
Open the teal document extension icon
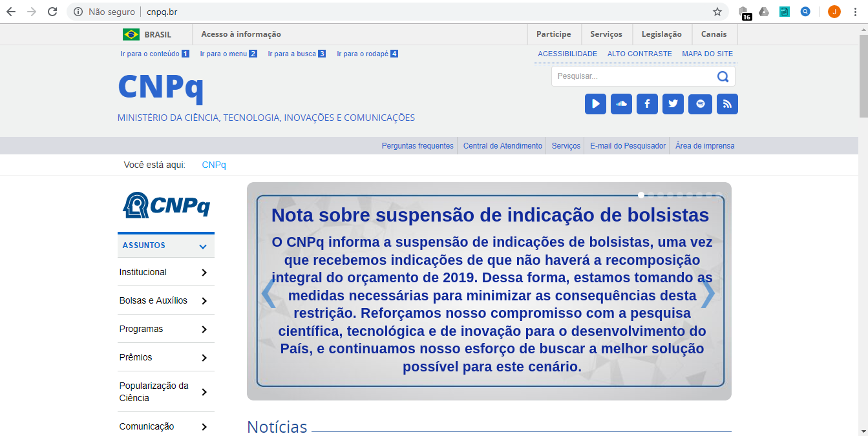point(785,12)
